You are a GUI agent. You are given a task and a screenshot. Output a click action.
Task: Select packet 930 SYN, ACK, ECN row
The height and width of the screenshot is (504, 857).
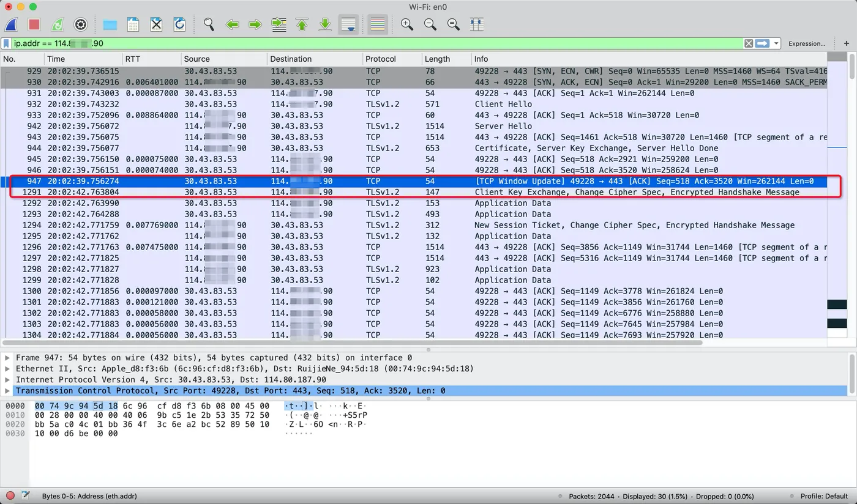[x=414, y=82]
